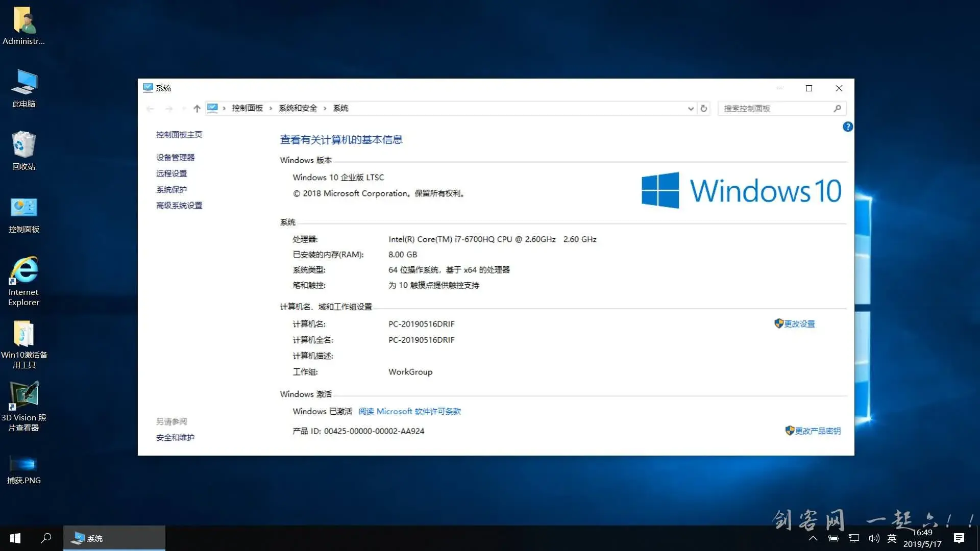
Task: Maximize the 系统 window
Action: click(809, 88)
